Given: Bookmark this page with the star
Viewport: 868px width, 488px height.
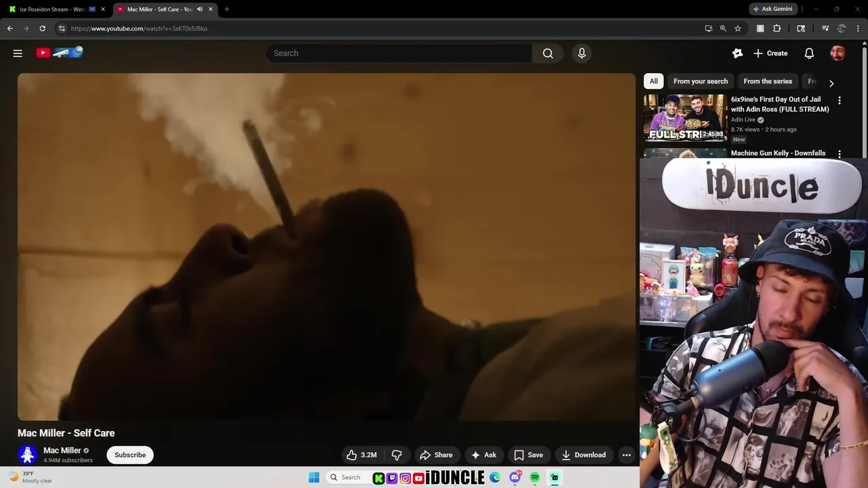Looking at the screenshot, I should tap(738, 28).
